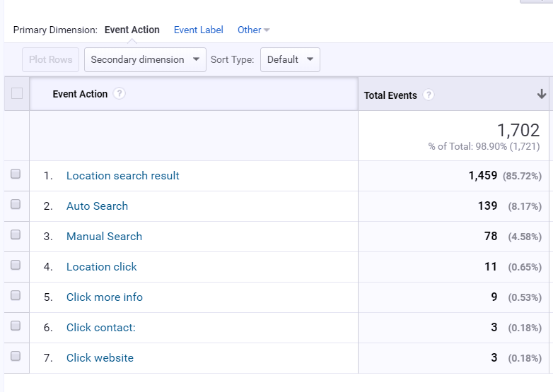Viewport: 553px width, 392px height.
Task: Open the Location click event action
Action: (x=101, y=267)
